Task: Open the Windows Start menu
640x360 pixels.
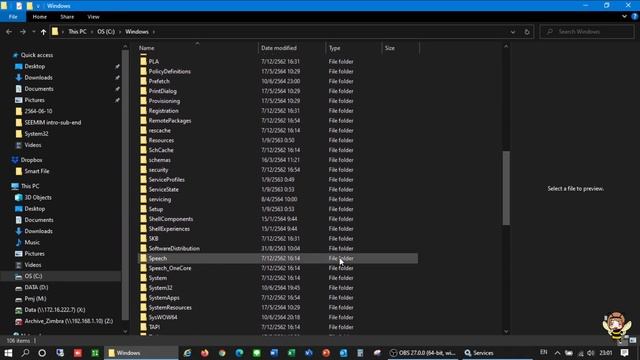Action: (8, 353)
